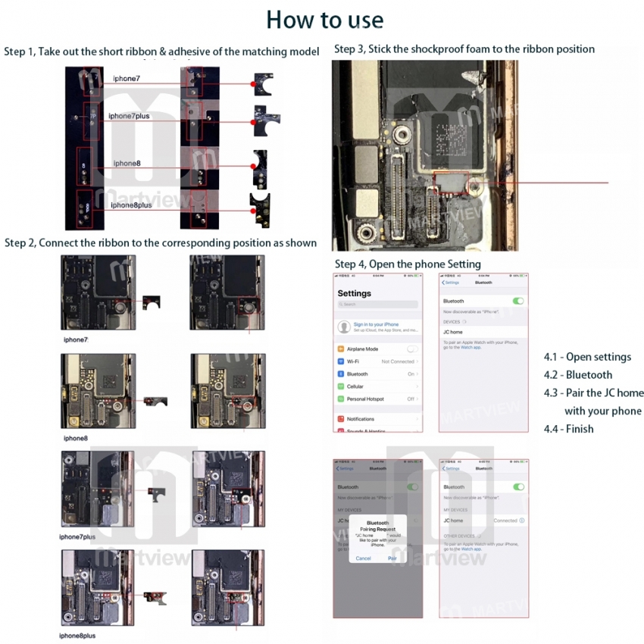Click the small ribbon beside the iphone7plus board photo

[157, 495]
